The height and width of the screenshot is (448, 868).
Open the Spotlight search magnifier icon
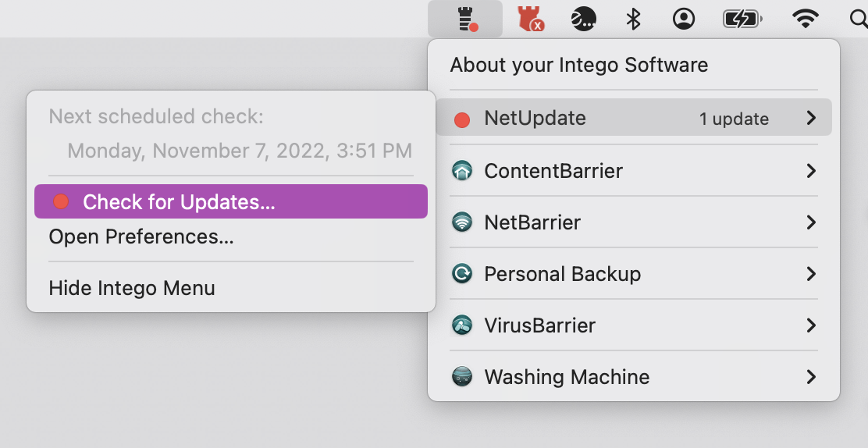coord(858,20)
